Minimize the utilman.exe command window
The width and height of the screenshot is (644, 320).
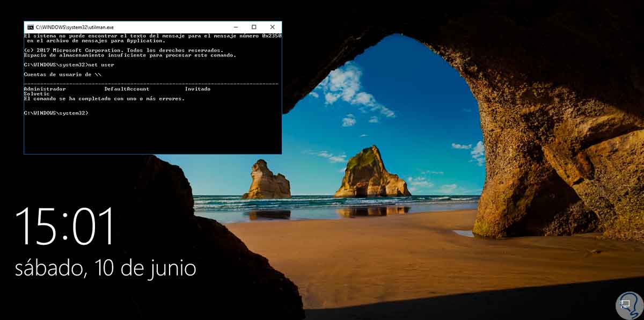[x=236, y=27]
